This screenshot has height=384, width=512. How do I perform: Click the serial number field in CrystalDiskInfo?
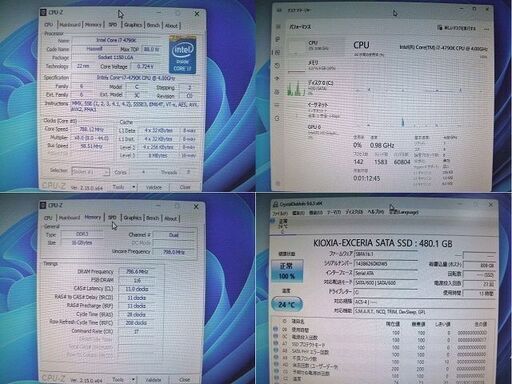(x=385, y=264)
